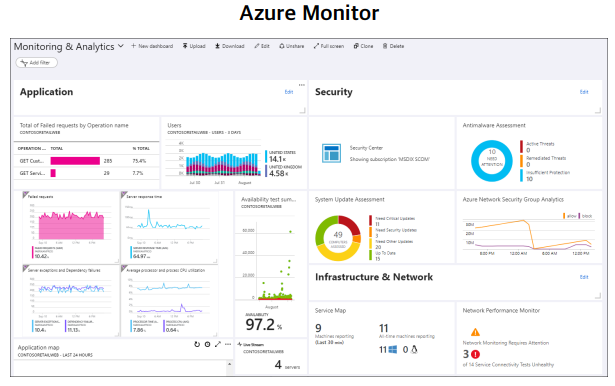
Task: Click filter icon on Server exceptions chart
Action: (x=25, y=269)
